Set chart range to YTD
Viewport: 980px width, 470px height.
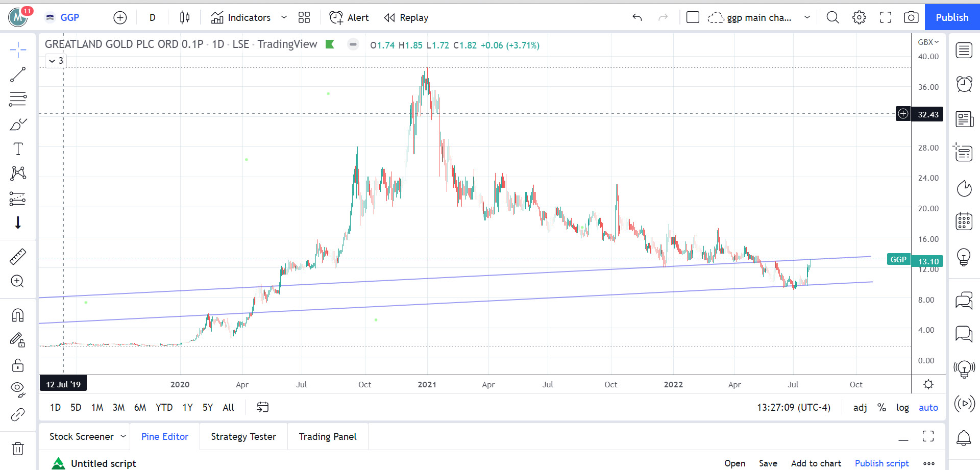tap(164, 407)
